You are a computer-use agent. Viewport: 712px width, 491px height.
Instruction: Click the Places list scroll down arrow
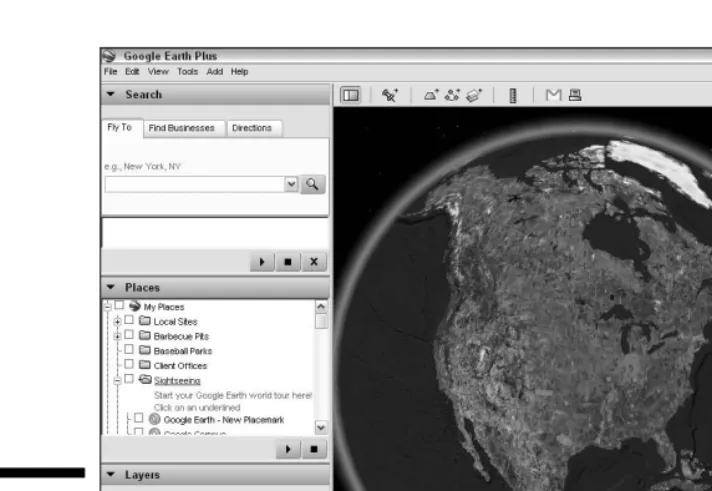tap(321, 427)
